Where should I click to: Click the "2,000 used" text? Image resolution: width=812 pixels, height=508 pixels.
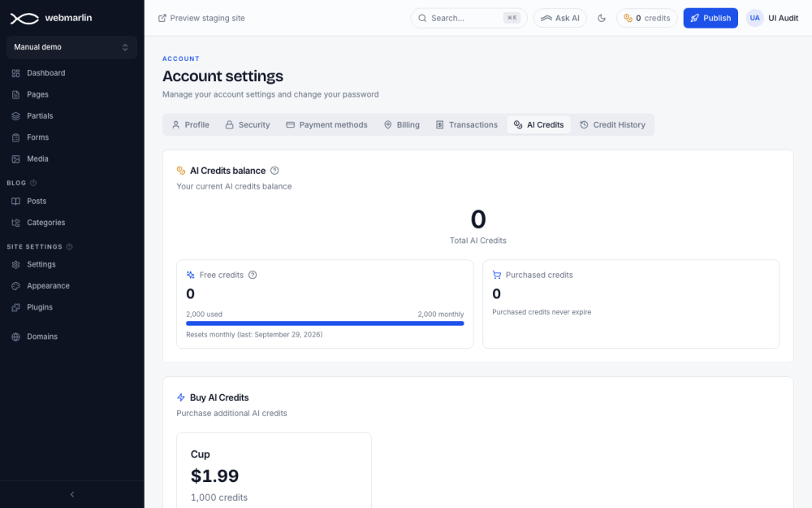pyautogui.click(x=204, y=314)
